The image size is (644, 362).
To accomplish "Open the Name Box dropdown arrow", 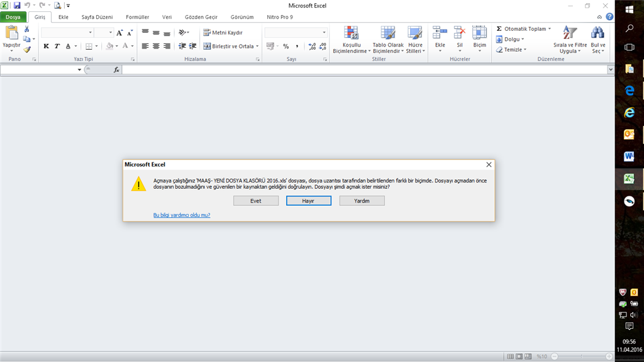I will pos(79,70).
